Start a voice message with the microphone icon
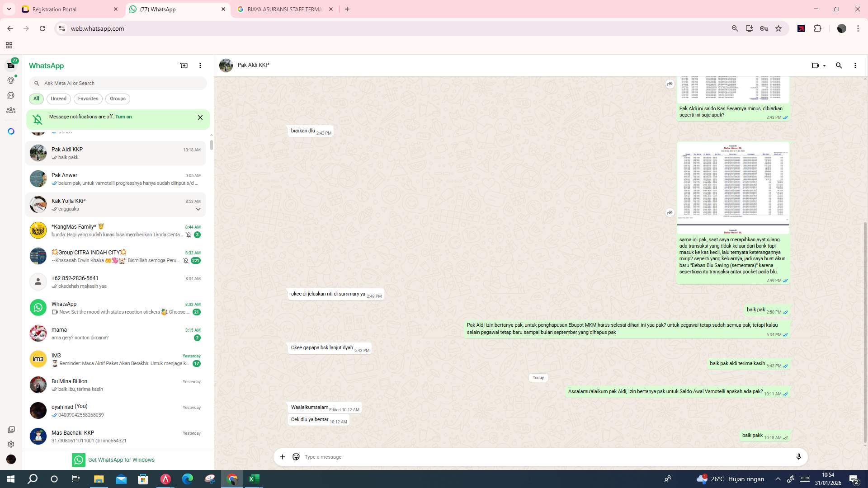Image resolution: width=868 pixels, height=488 pixels. 799,457
